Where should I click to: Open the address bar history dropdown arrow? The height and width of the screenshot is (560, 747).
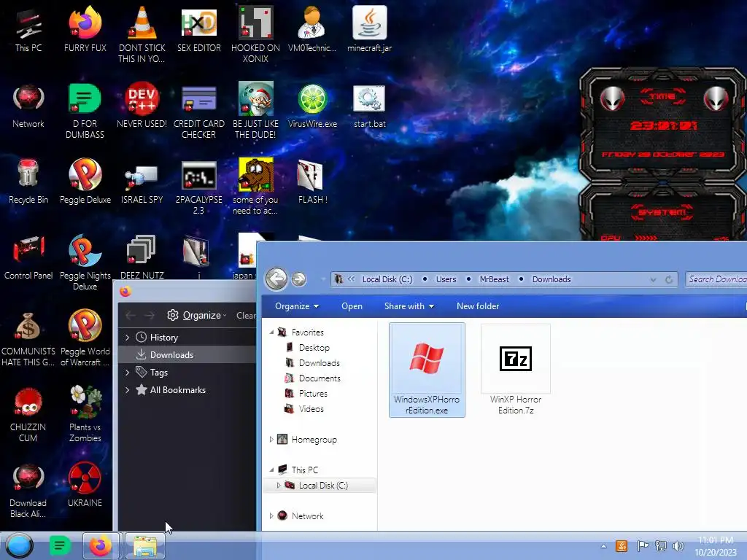[x=653, y=279]
